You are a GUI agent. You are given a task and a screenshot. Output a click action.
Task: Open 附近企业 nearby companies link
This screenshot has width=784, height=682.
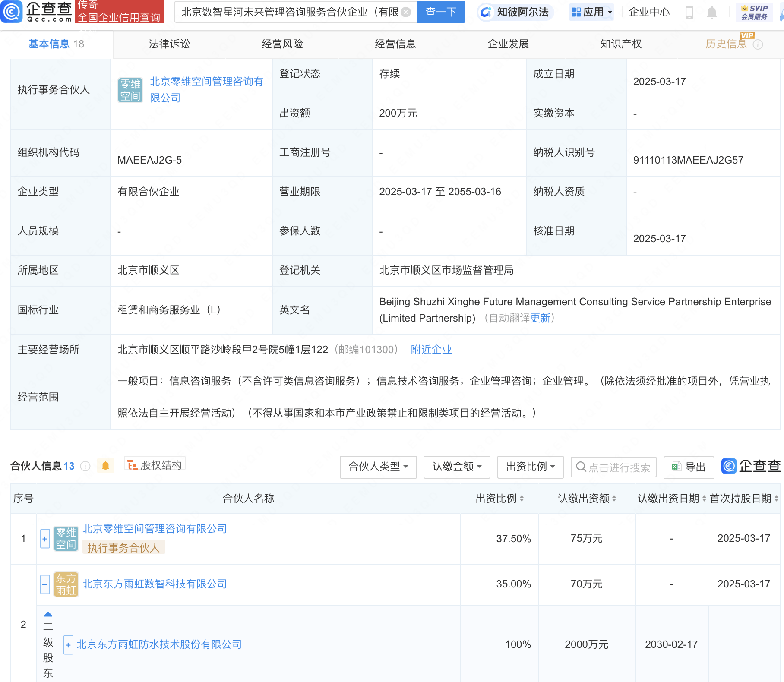(431, 350)
